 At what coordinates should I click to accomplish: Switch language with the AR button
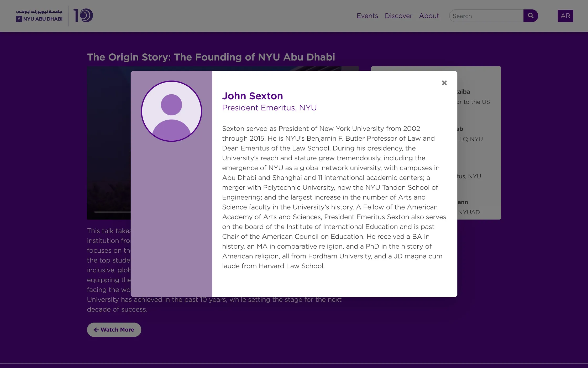tap(565, 16)
